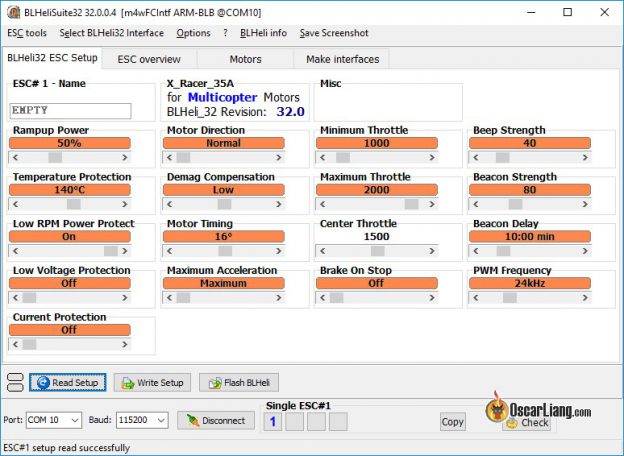The width and height of the screenshot is (624, 456).
Task: Decrease Maximum Acceleration with left arrow
Action: coord(169,298)
